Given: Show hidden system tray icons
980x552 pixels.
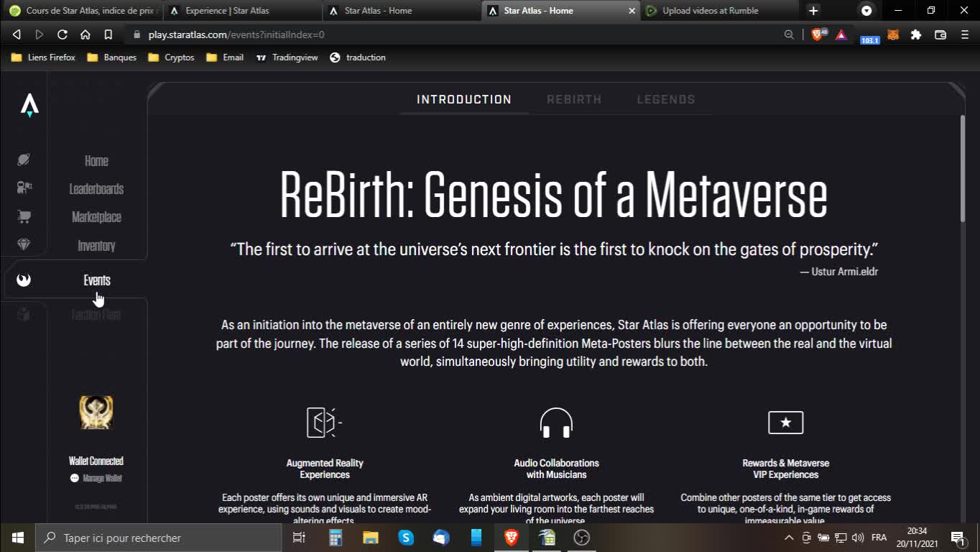Looking at the screenshot, I should (x=789, y=538).
